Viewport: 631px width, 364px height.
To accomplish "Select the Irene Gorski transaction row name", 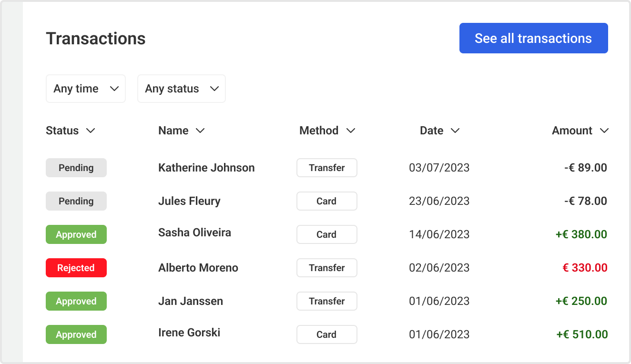I will tap(189, 333).
